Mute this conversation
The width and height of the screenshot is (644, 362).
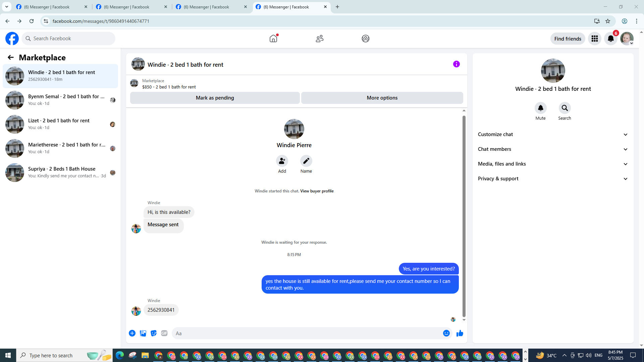[x=540, y=108]
